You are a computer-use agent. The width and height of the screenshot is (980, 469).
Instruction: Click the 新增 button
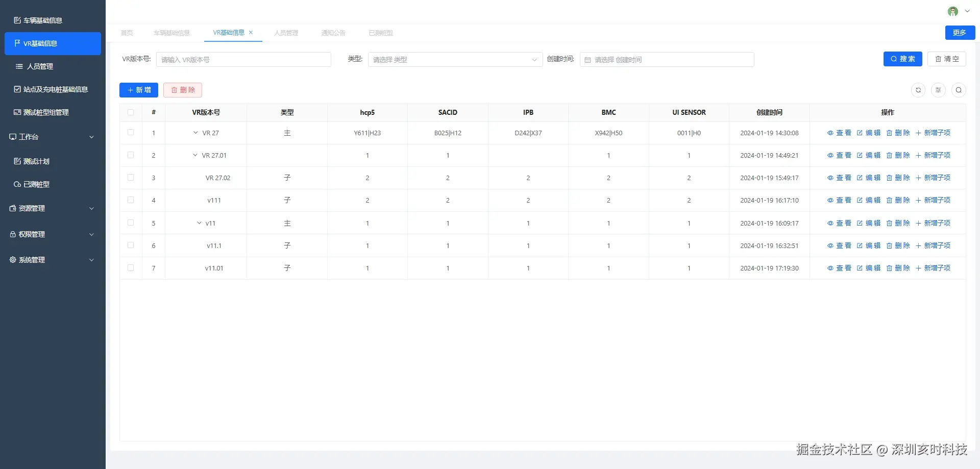[139, 90]
